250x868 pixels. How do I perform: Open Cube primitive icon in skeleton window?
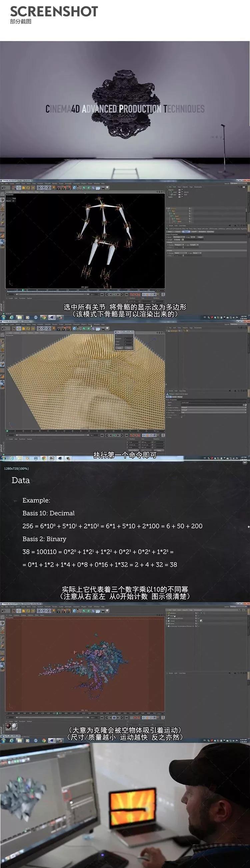(x=74, y=188)
